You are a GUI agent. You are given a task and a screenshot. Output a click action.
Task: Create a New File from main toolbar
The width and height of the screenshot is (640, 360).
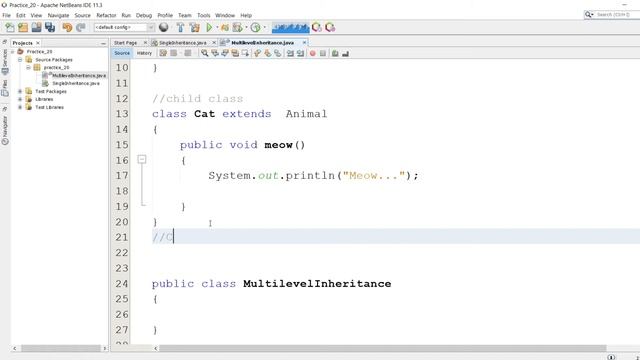10,27
